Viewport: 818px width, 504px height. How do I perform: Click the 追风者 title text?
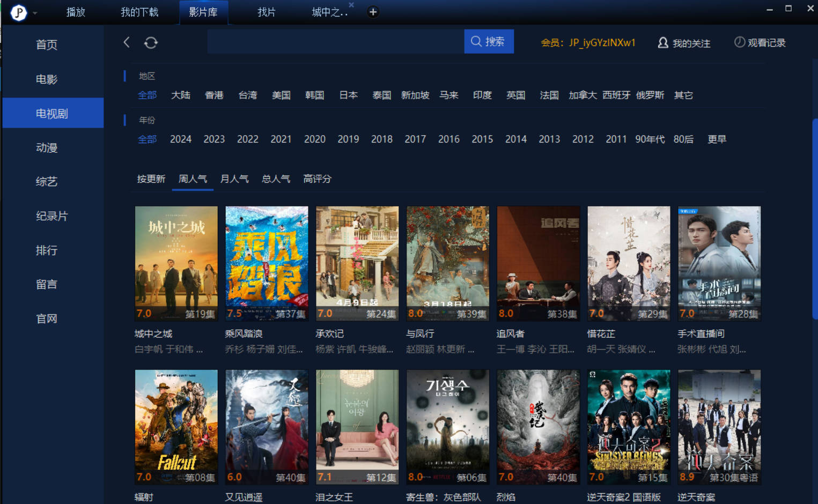point(510,333)
